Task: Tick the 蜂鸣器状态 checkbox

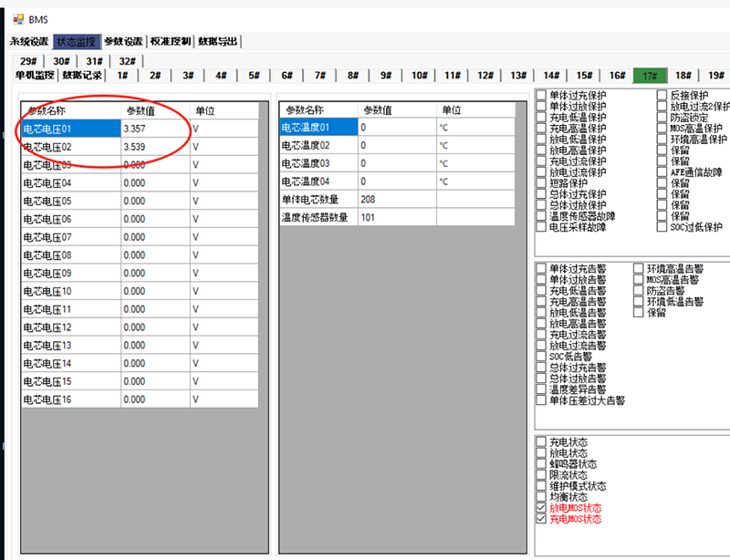Action: 542,464
